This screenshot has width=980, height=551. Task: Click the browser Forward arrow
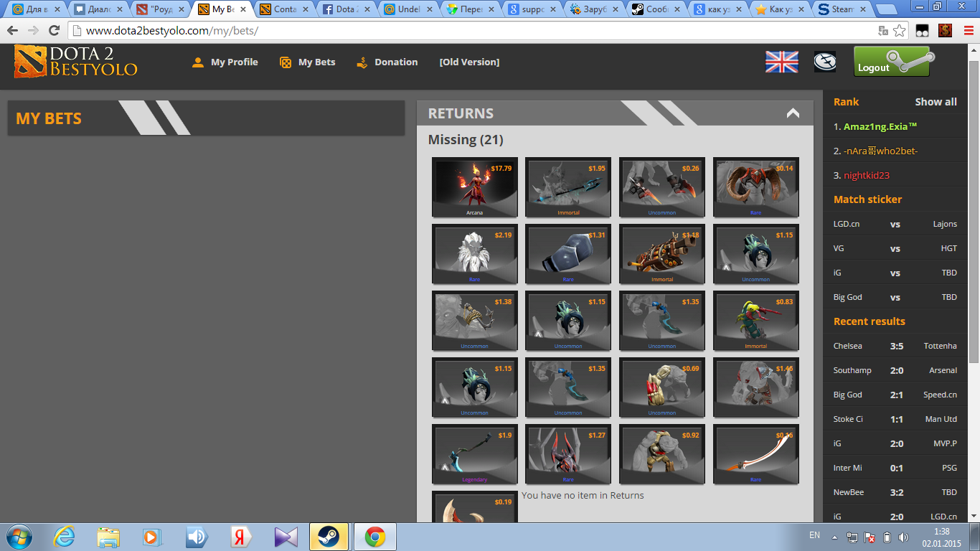coord(33,31)
